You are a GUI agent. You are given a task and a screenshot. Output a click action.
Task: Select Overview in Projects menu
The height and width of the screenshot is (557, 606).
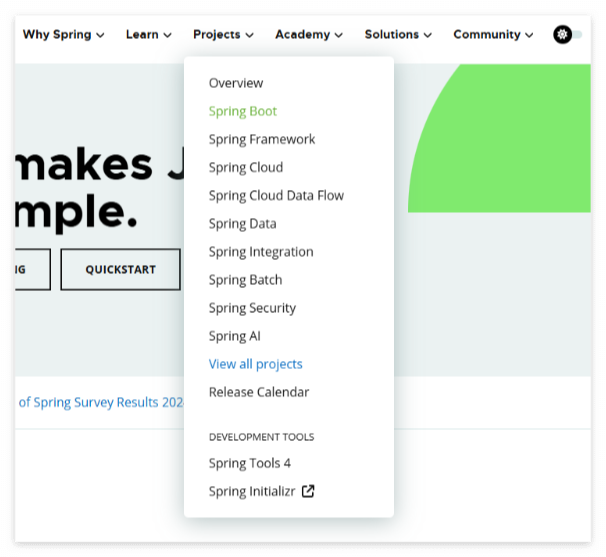click(236, 83)
